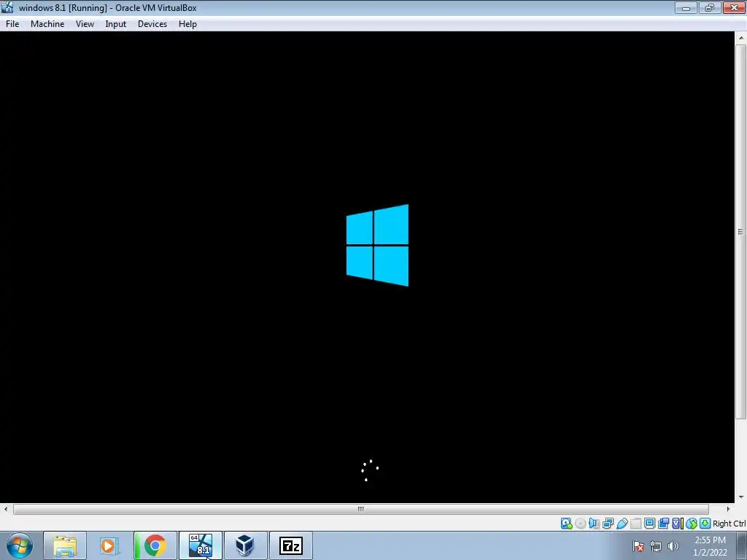Click the shared folders status icon

[x=635, y=524]
